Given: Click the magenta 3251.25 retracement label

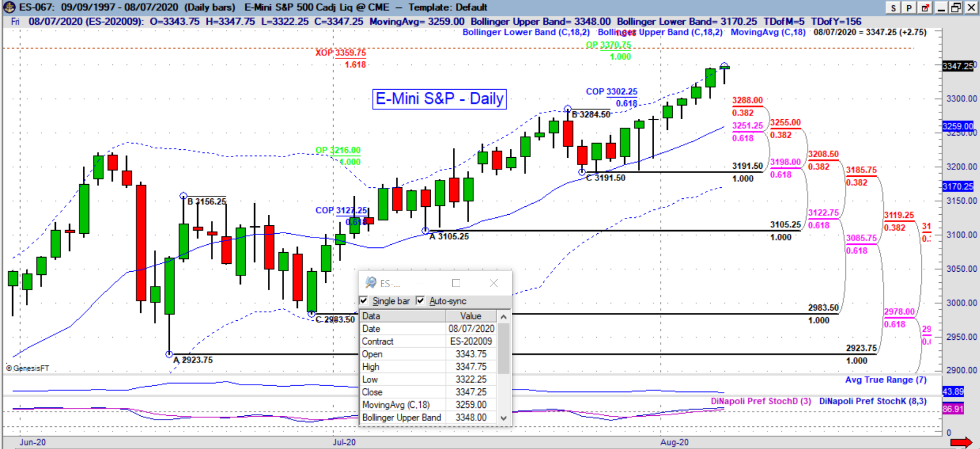Looking at the screenshot, I should 748,126.
